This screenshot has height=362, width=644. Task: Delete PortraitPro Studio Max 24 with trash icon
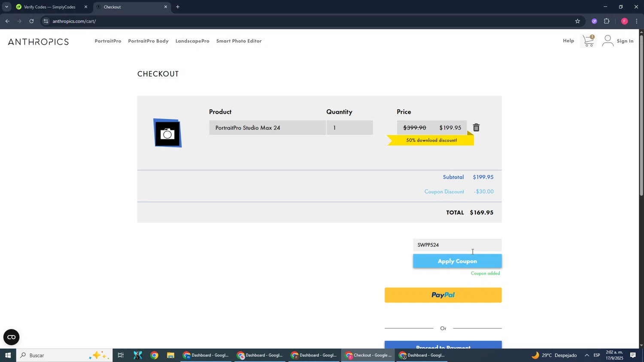(x=476, y=128)
